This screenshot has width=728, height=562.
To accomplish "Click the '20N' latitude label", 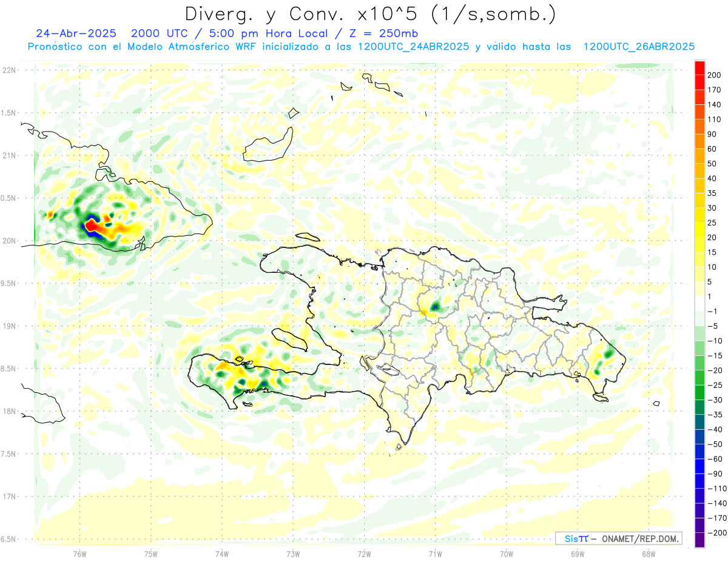I will [9, 241].
